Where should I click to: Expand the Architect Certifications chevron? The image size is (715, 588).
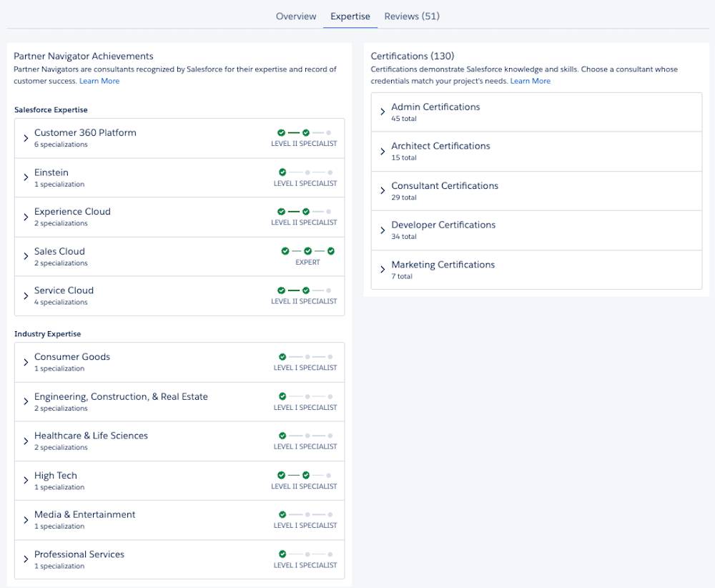click(383, 152)
